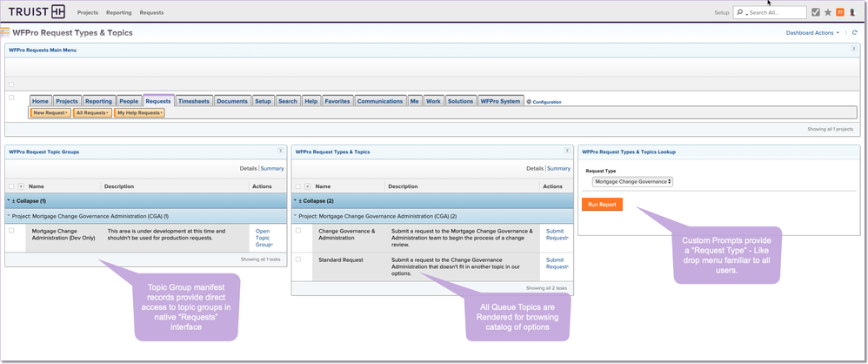Click the user profile avatar icon
Viewport: 868px width, 364px height.
851,12
